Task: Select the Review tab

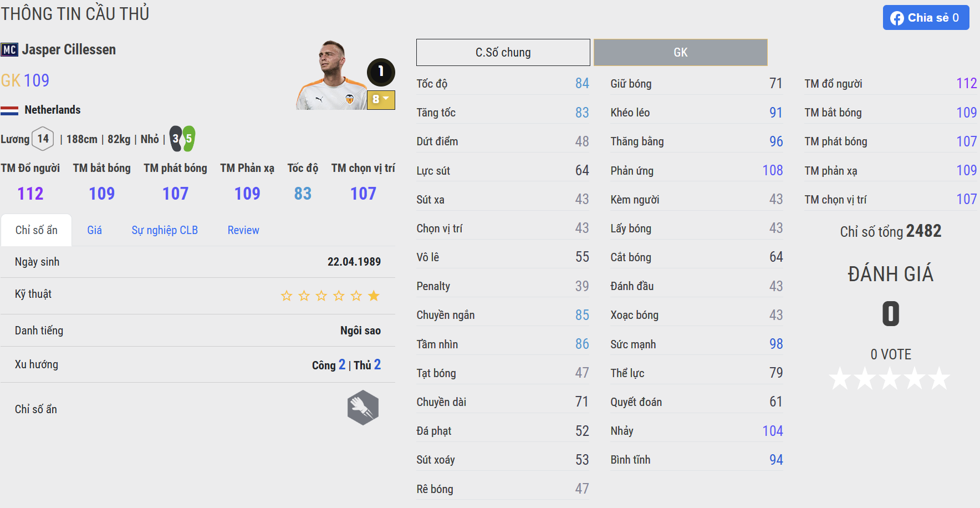Action: [x=243, y=230]
